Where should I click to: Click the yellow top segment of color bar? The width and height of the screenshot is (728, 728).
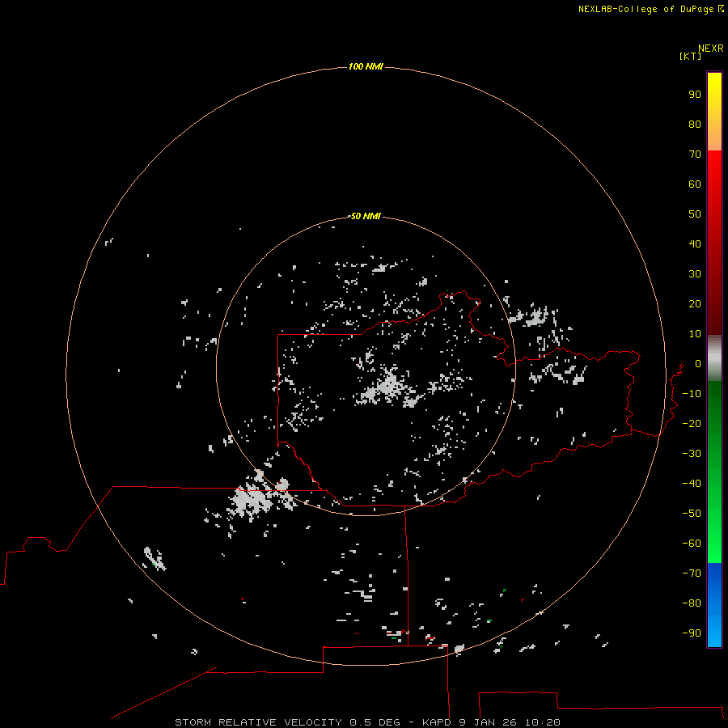[714, 112]
